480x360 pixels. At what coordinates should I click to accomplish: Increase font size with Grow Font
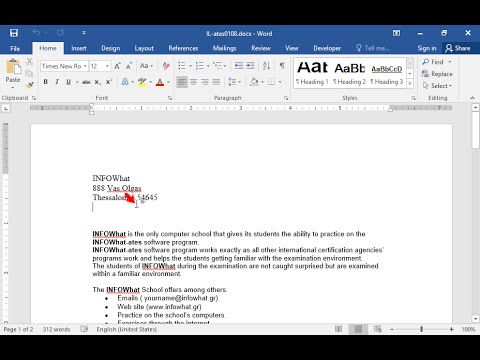(117, 66)
